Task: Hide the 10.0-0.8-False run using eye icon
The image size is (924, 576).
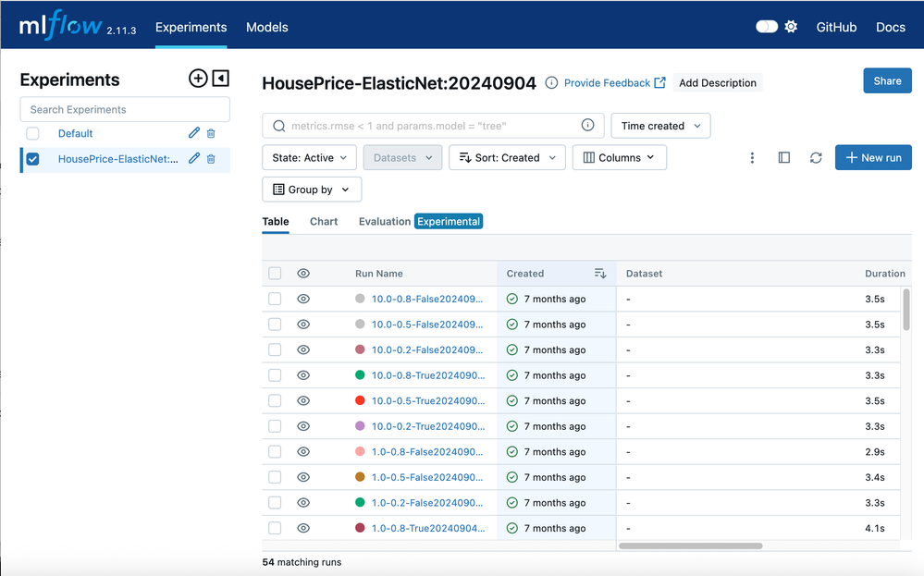Action: pyautogui.click(x=303, y=299)
